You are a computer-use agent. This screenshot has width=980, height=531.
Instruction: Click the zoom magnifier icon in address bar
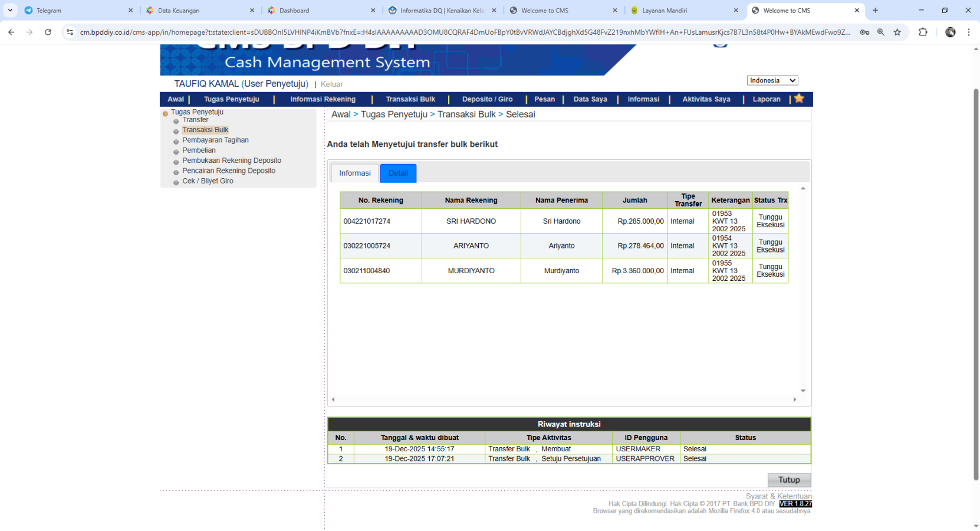pyautogui.click(x=880, y=32)
